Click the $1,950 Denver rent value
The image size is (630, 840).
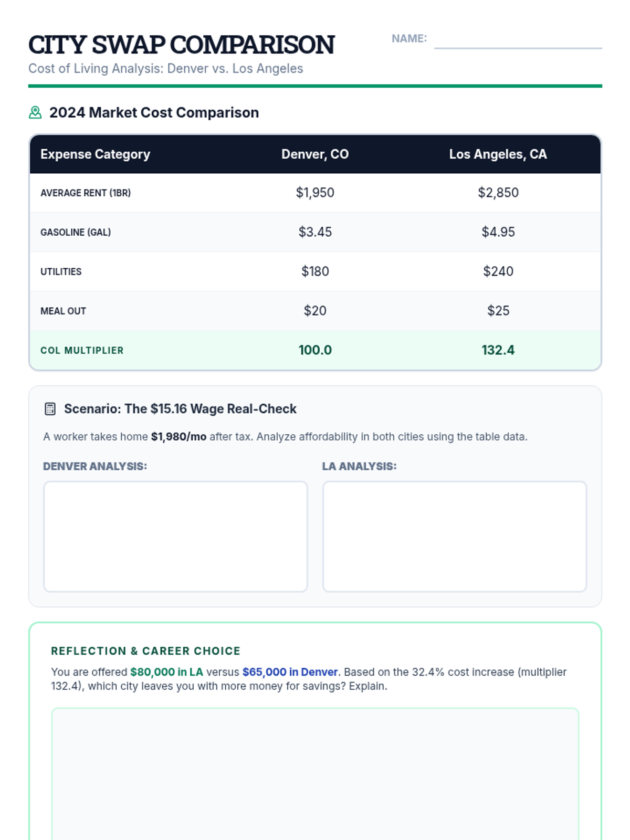tap(315, 193)
